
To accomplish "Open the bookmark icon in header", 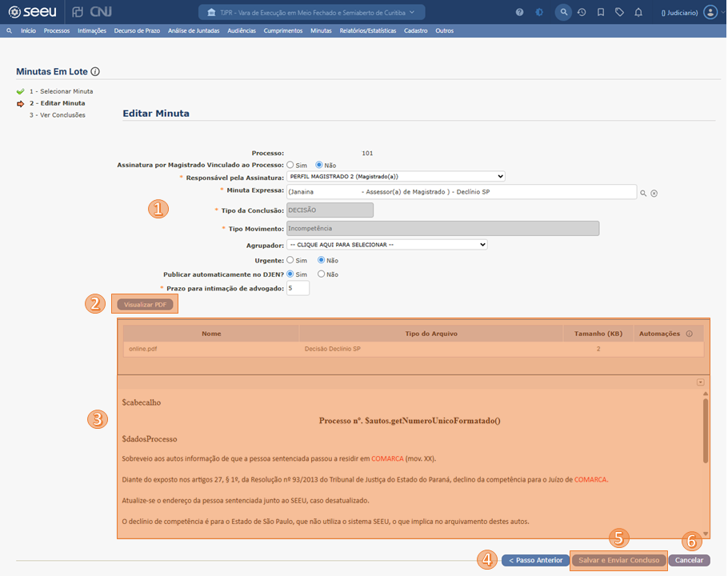I will point(601,13).
